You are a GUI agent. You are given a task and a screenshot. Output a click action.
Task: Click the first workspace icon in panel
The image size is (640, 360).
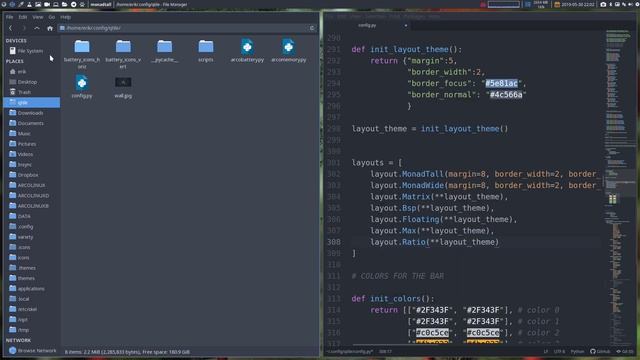[4, 4]
